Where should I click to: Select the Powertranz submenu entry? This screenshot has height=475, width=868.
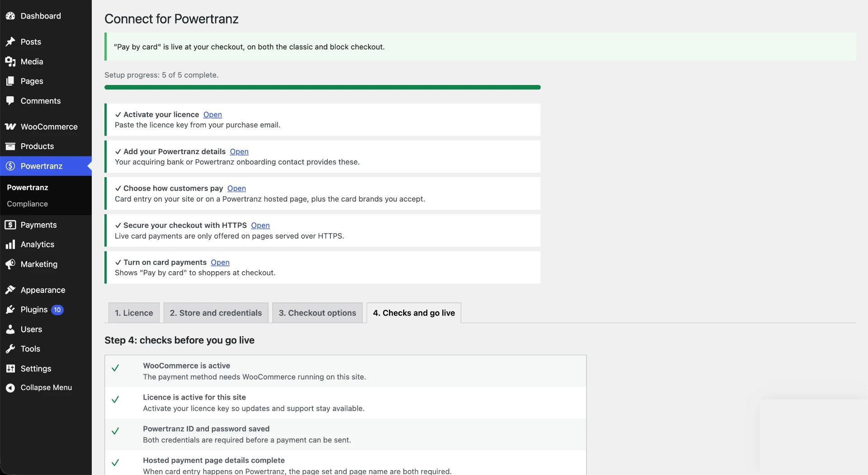[x=28, y=187]
